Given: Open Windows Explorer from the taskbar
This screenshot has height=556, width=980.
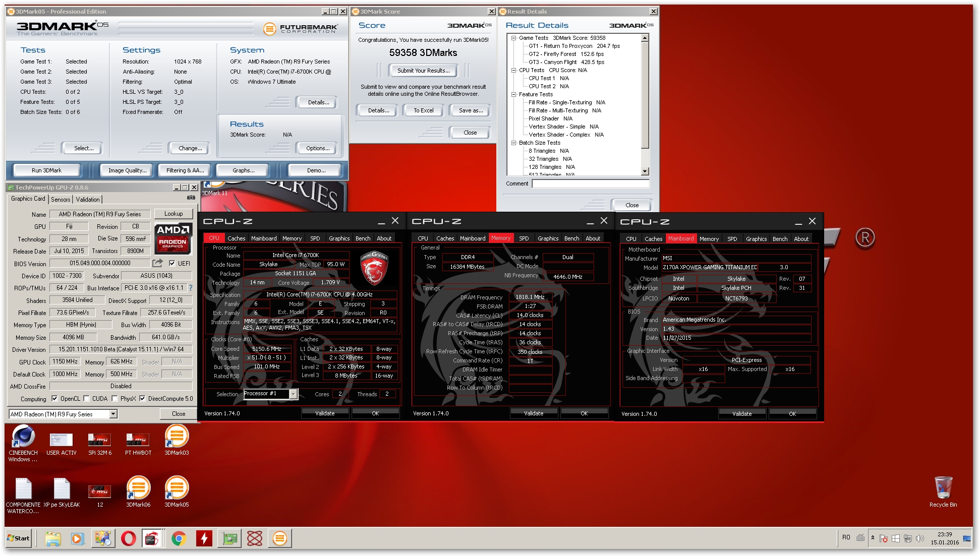Looking at the screenshot, I should (52, 538).
